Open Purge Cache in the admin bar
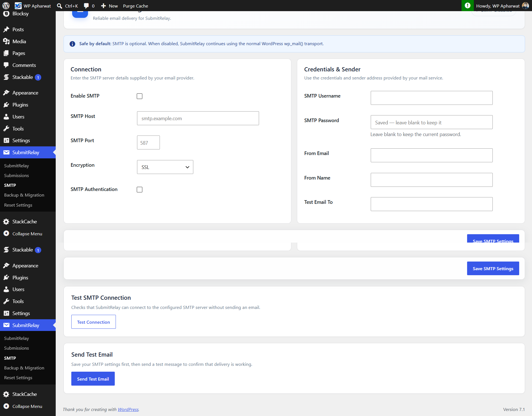 coord(135,6)
